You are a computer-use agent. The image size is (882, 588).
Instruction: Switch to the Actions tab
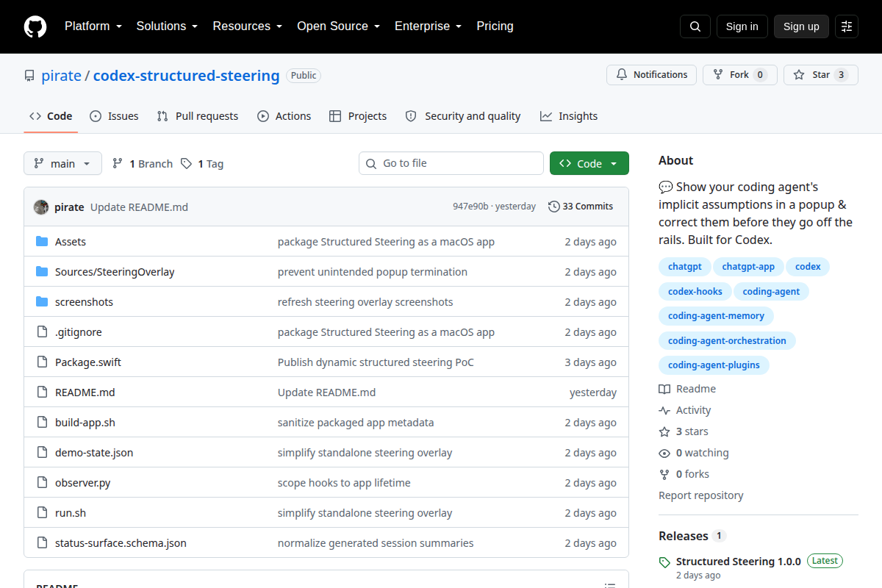click(284, 116)
